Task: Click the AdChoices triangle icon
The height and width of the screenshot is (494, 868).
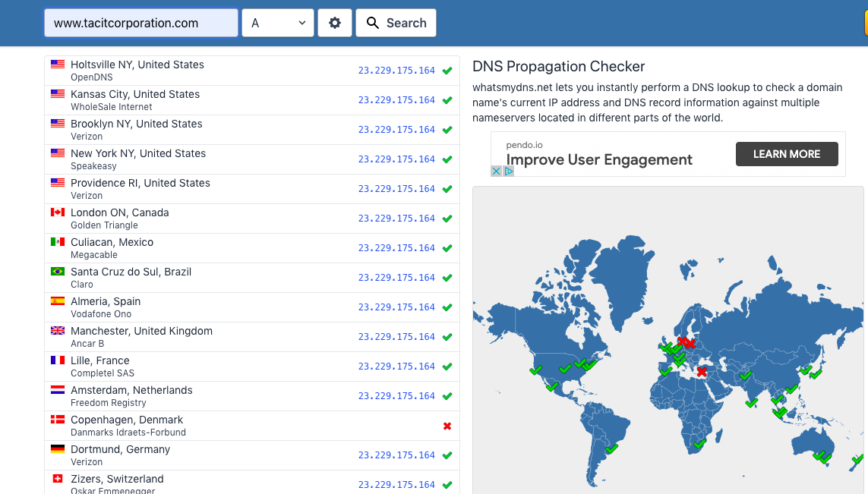Action: [509, 171]
